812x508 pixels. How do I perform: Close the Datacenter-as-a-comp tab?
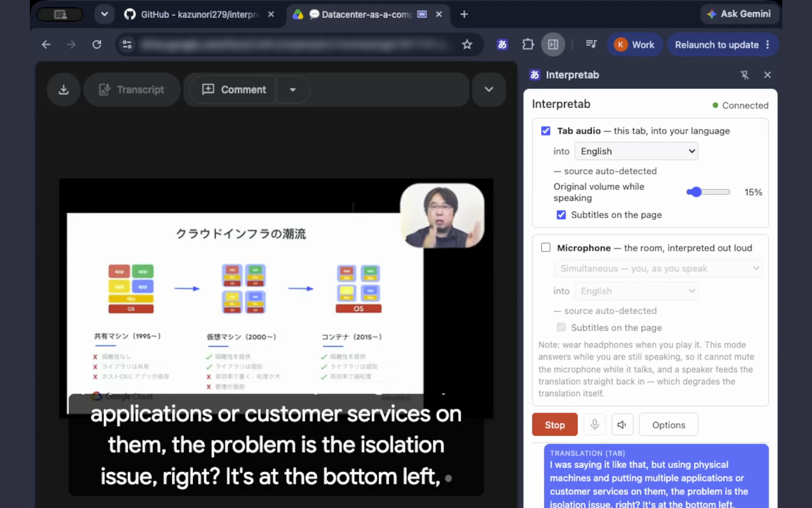click(x=439, y=14)
